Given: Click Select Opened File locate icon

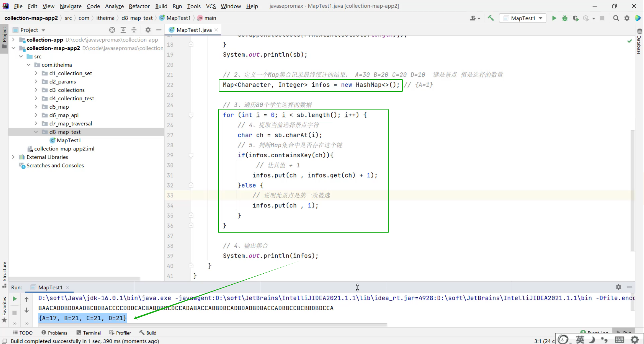Looking at the screenshot, I should [x=112, y=30].
